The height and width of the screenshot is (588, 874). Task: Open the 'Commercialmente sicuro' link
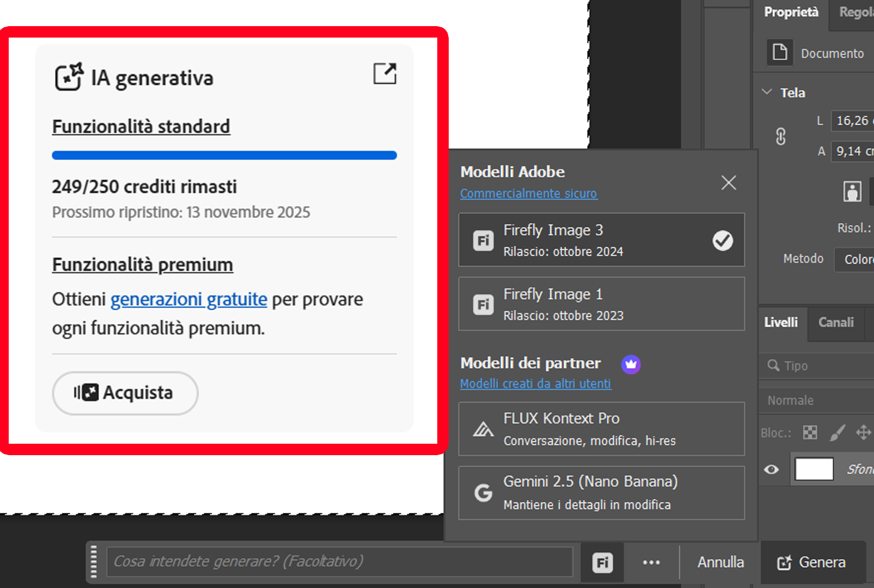tap(529, 193)
